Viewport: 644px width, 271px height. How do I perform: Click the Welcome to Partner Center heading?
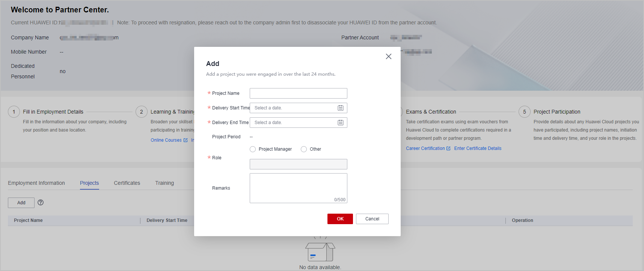60,10
